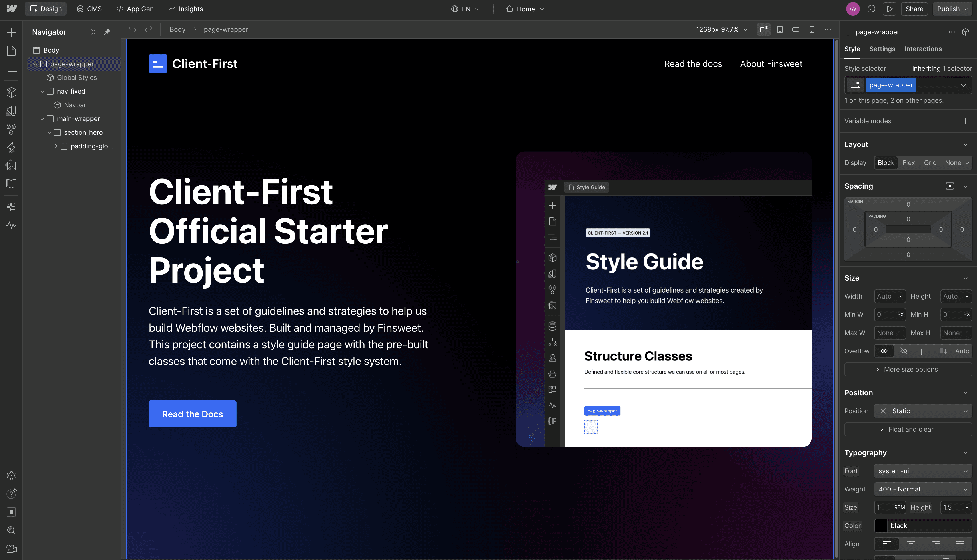This screenshot has height=560, width=977.
Task: Open the Components cube icon in sidebar
Action: (11, 92)
